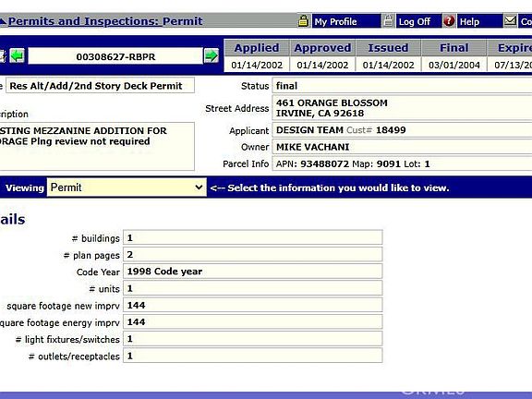This screenshot has width=532, height=399.
Task: Click permit number field 00308627-RBPR
Action: coord(115,56)
